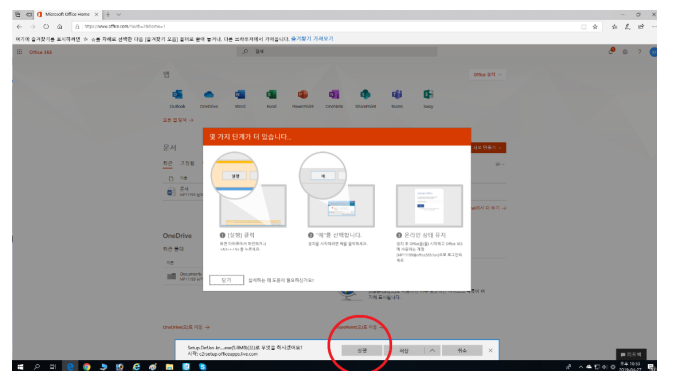Open the feedback button
683x386 pixels.
(631, 354)
